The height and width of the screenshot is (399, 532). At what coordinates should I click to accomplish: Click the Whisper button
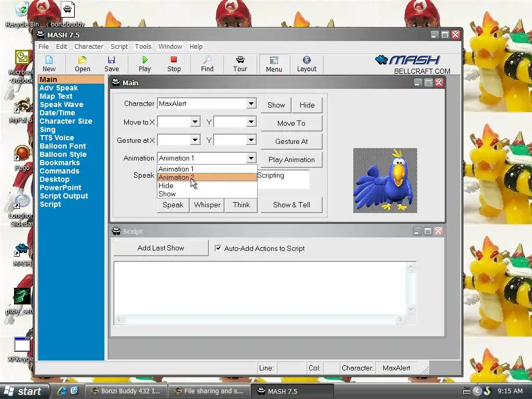[207, 205]
